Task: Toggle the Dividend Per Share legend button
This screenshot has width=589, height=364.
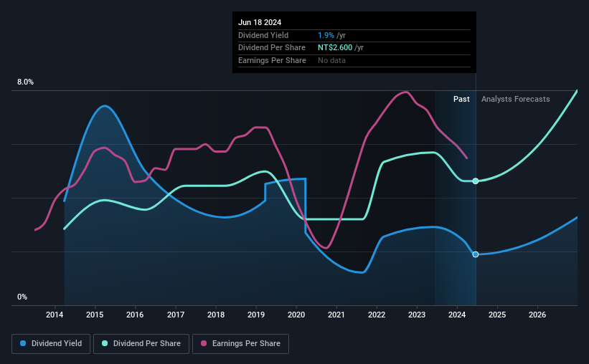Action: point(141,344)
